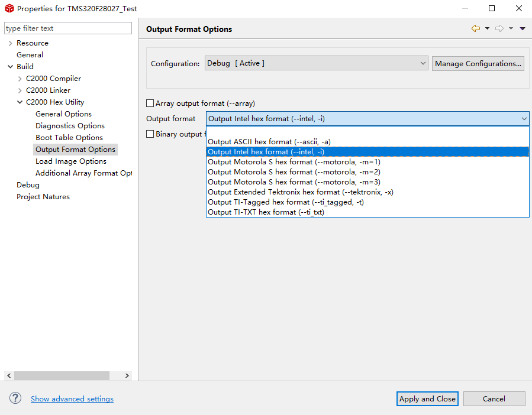Click the yellow back navigation arrow
Screen dimensions: 532x415
[x=476, y=28]
